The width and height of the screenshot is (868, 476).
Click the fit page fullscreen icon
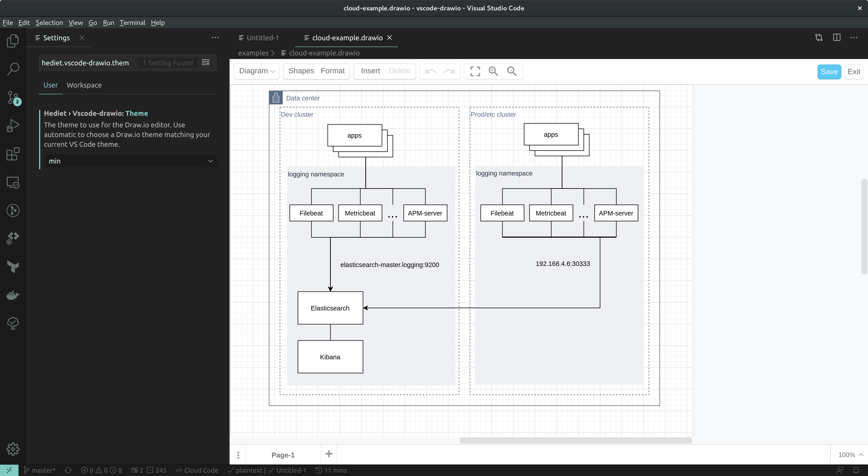pyautogui.click(x=475, y=71)
